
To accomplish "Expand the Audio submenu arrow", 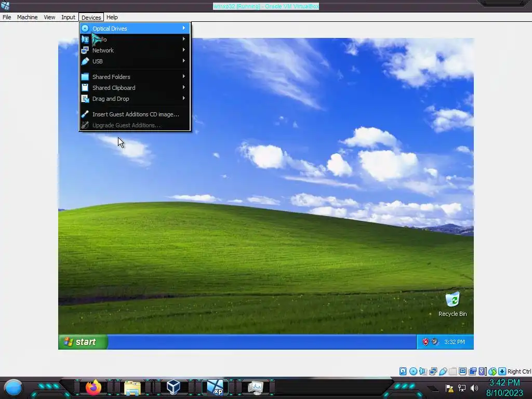I will point(184,39).
